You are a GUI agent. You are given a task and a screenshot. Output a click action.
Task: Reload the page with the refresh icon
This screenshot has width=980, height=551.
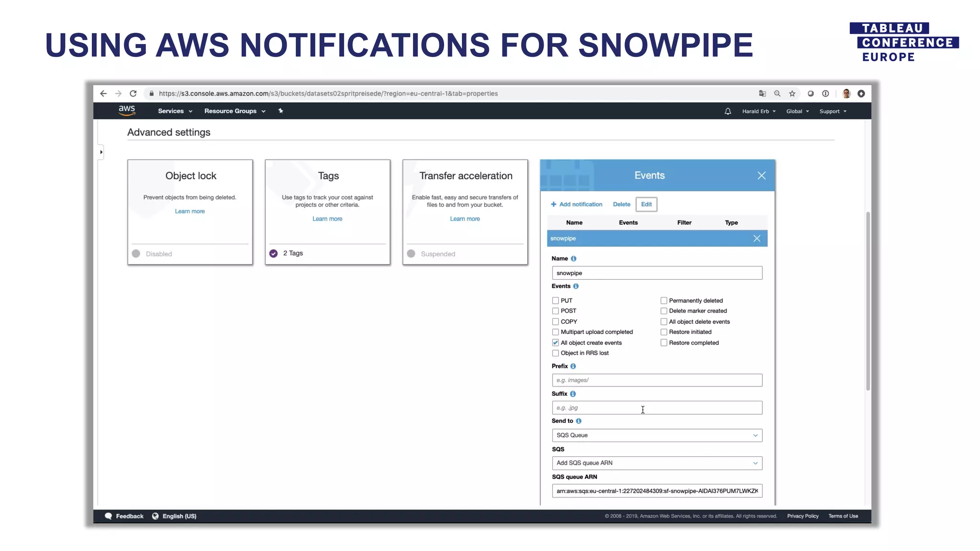(133, 94)
